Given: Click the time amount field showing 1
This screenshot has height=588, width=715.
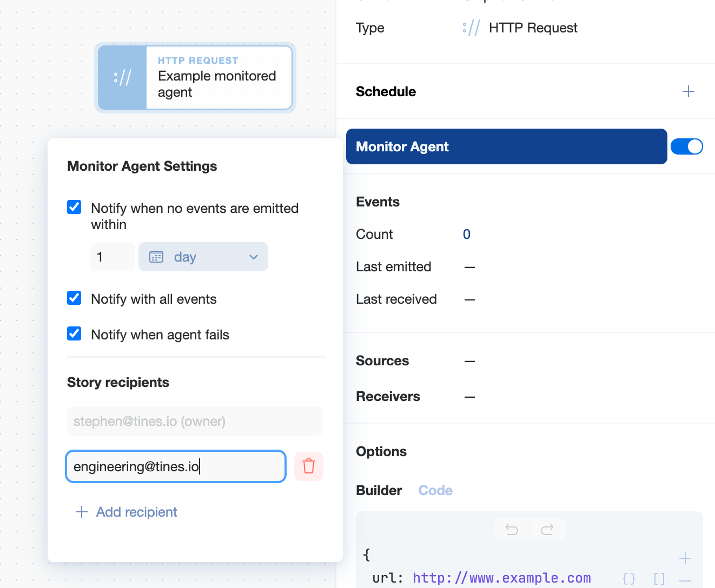Looking at the screenshot, I should coord(112,257).
